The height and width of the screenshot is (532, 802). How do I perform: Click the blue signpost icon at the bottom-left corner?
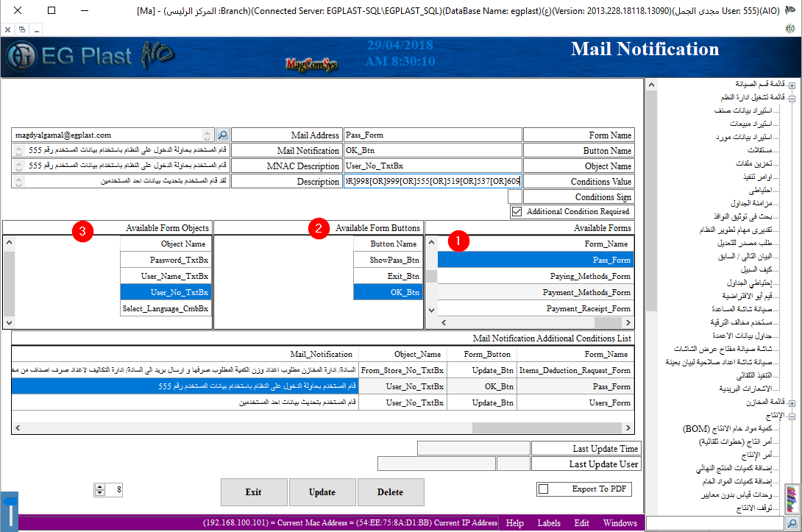(10, 511)
